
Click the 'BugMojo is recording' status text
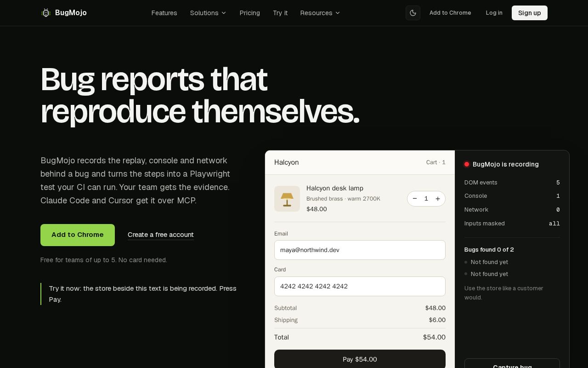[506, 164]
